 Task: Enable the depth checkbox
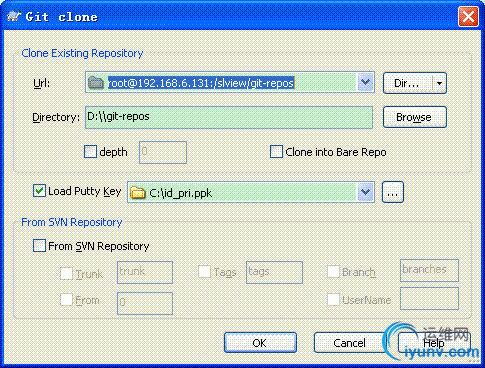(x=90, y=152)
